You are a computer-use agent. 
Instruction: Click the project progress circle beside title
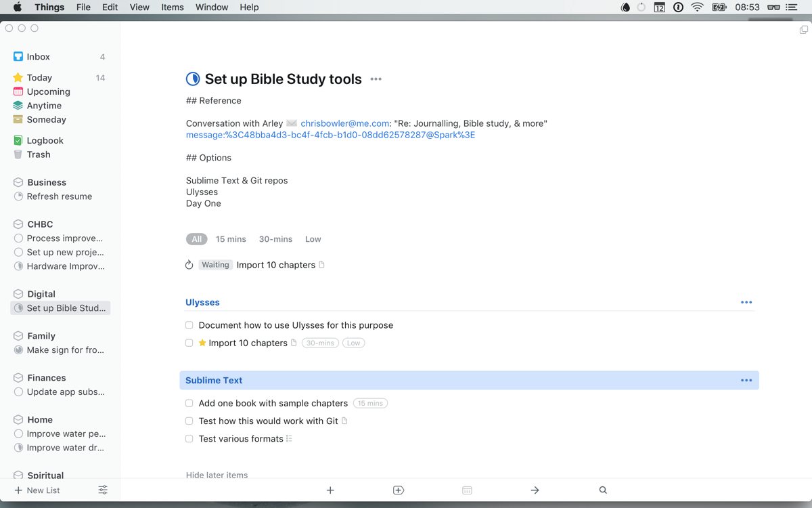click(193, 79)
